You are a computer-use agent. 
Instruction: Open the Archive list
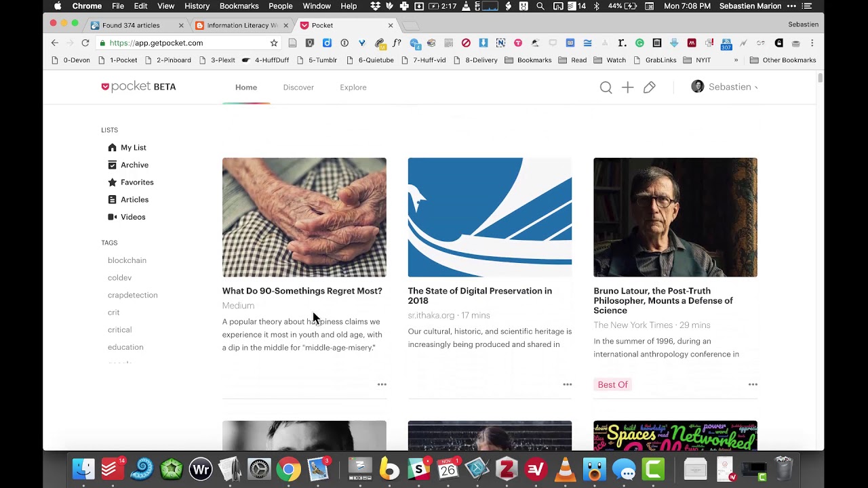point(127,165)
